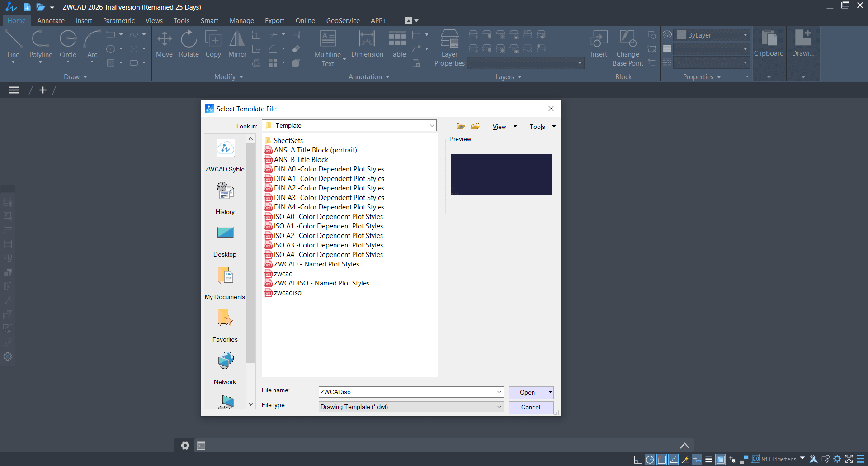Switch to the Parametric ribbon tab
This screenshot has height=466, width=868.
[x=118, y=21]
